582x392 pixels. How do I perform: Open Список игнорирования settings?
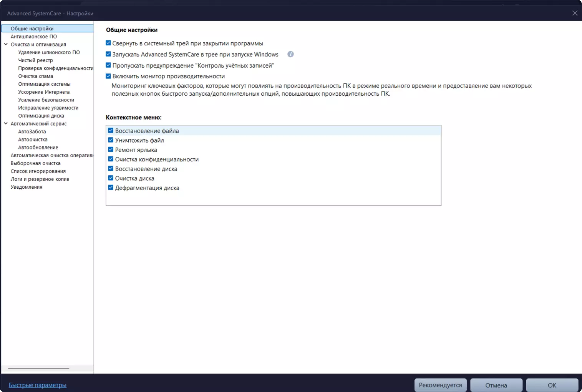[x=38, y=171]
